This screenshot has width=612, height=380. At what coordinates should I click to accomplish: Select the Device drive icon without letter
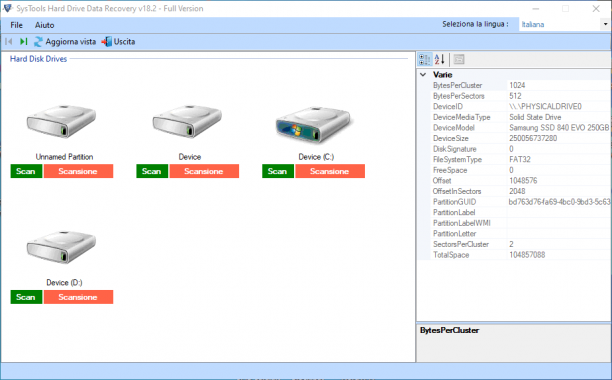click(x=187, y=121)
